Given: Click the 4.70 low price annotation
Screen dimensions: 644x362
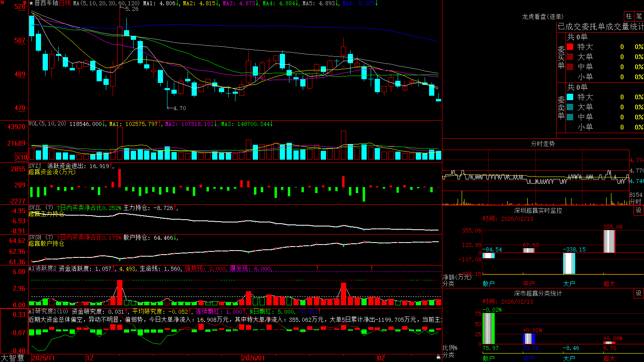Looking at the screenshot, I should (179, 108).
